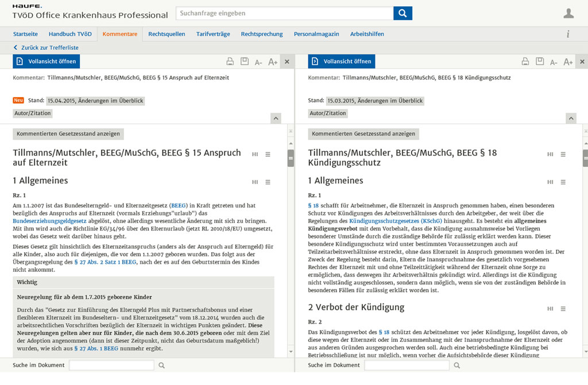Screen dimensions: 588x385
Task: Switch to Tarifverträge tab
Action: (213, 34)
